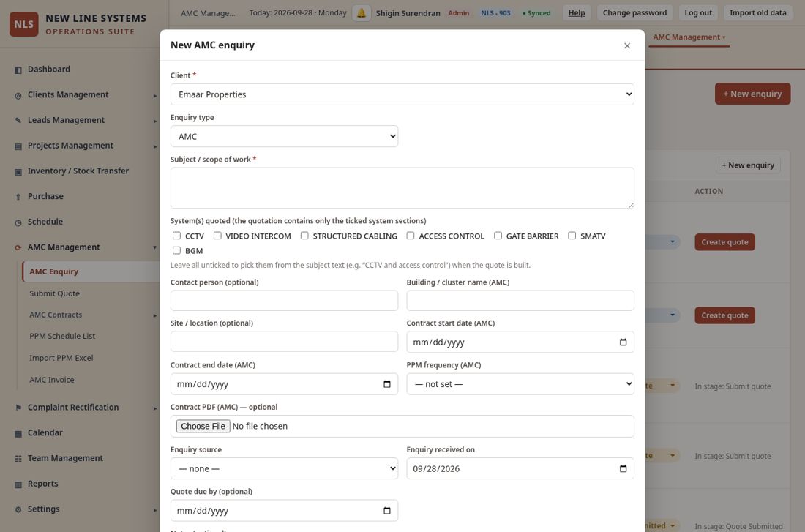The height and width of the screenshot is (532, 805).
Task: Tick the ACCESS CONTROL checkbox
Action: [x=411, y=236]
